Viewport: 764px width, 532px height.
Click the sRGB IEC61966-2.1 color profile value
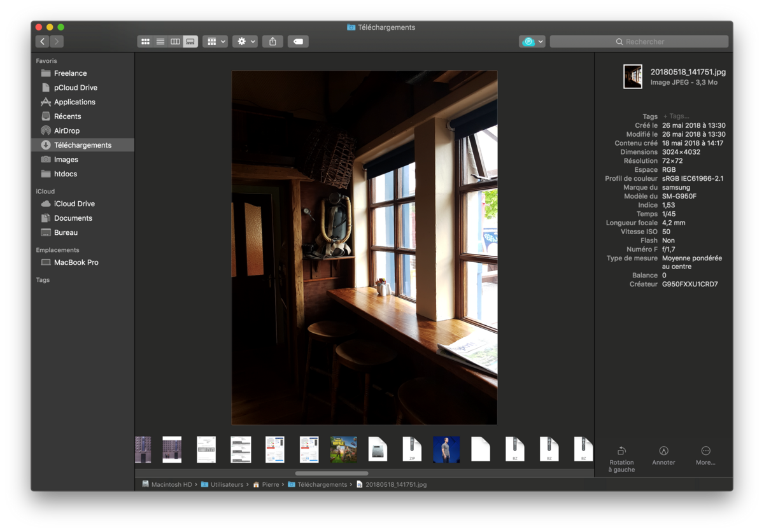tap(693, 179)
